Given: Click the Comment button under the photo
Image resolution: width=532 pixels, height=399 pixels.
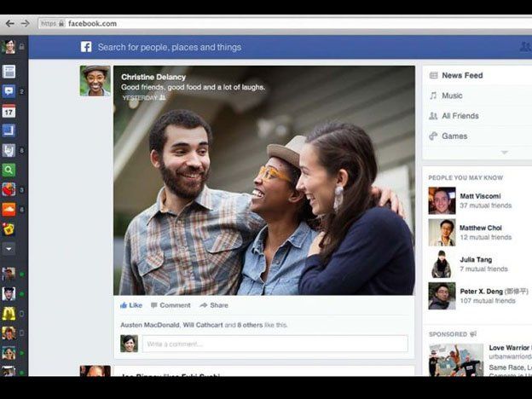Looking at the screenshot, I should point(171,305).
